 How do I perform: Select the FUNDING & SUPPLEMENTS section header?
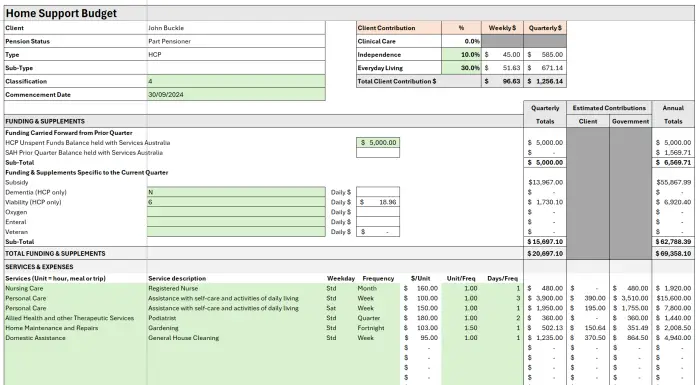pos(45,121)
